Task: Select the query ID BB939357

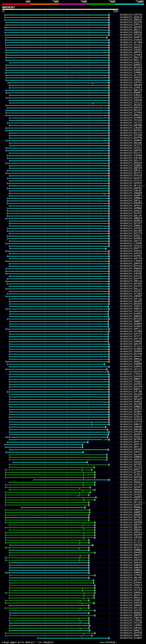Action: (8, 8)
